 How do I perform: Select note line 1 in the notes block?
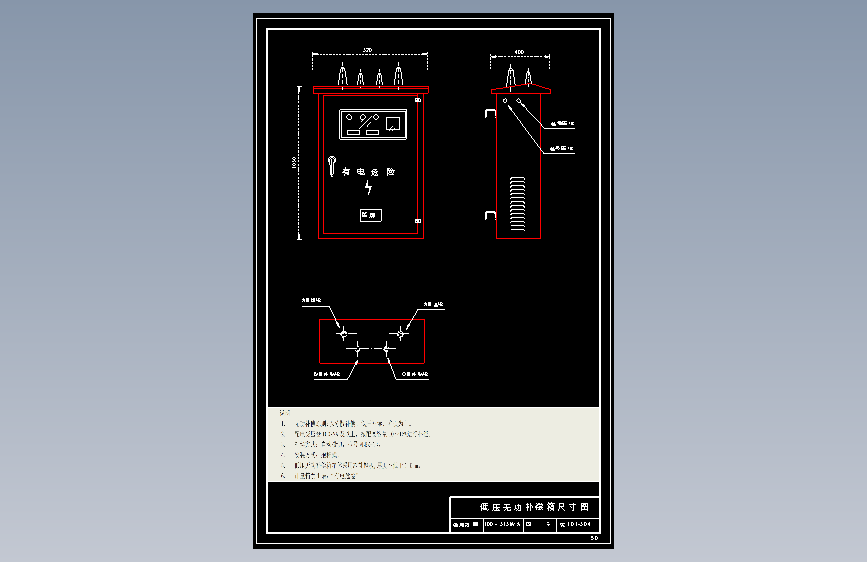point(346,424)
